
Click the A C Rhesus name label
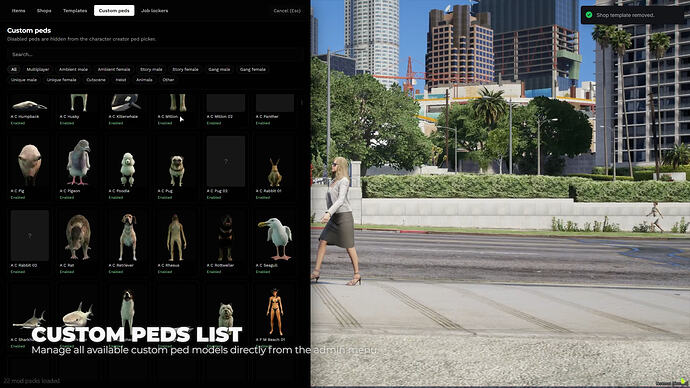(169, 265)
